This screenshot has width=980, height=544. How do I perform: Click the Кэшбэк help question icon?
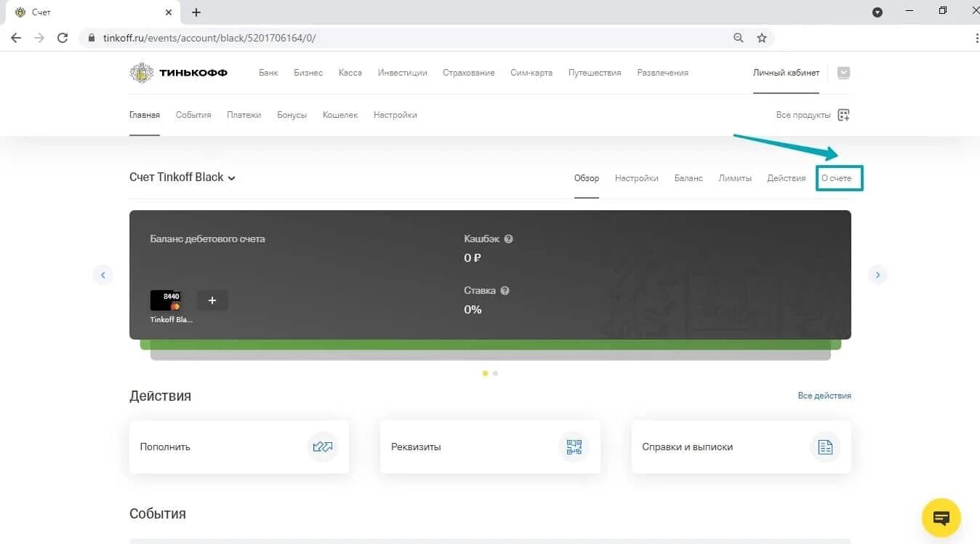(509, 239)
